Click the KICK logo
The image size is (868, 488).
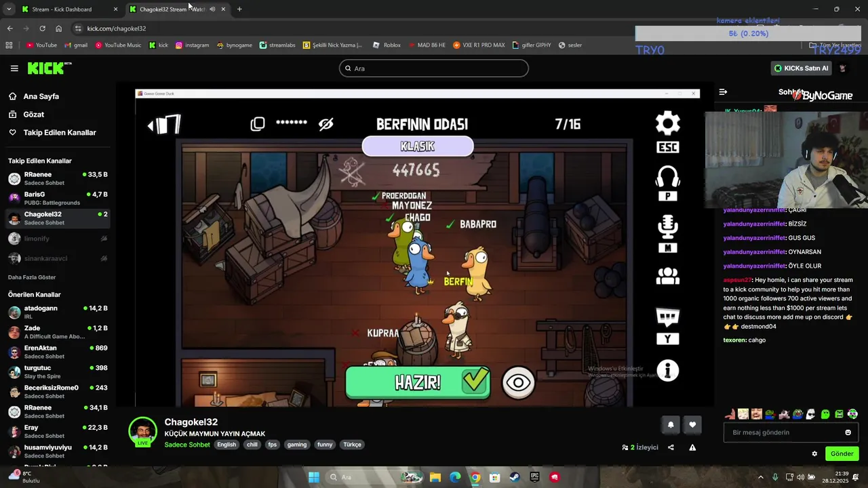point(50,68)
